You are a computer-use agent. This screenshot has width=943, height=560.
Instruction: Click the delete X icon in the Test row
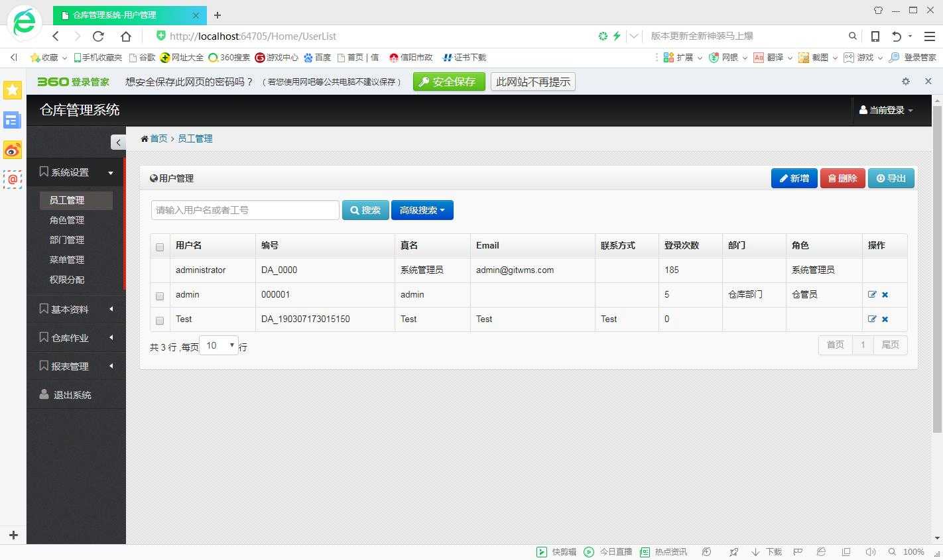[885, 319]
